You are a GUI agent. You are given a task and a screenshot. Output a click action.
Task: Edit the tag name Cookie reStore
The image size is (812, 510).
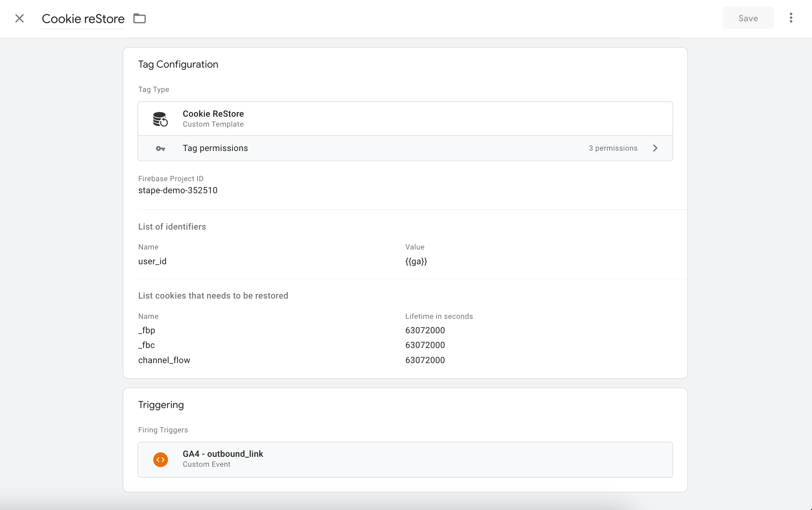(83, 19)
